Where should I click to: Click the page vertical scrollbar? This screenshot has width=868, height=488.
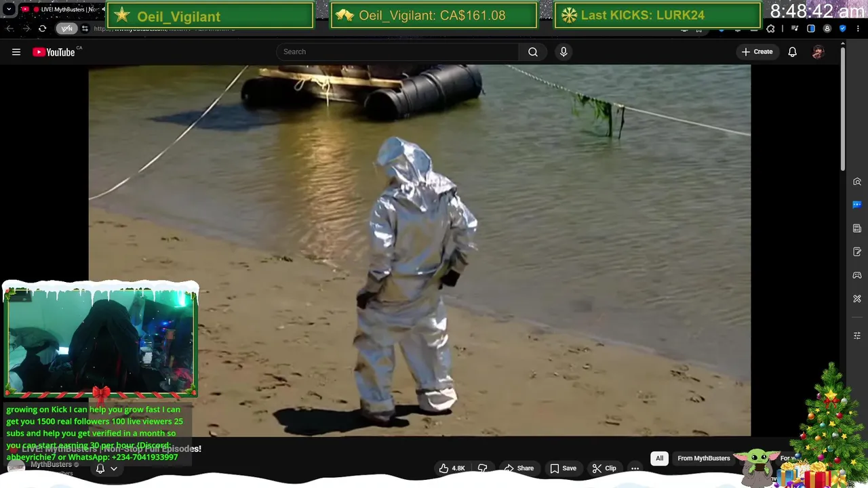point(843,108)
